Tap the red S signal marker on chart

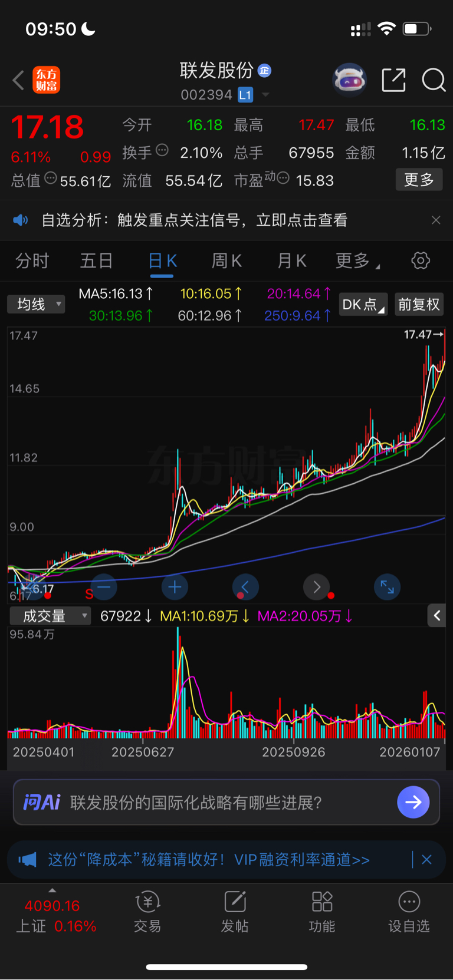tap(89, 594)
